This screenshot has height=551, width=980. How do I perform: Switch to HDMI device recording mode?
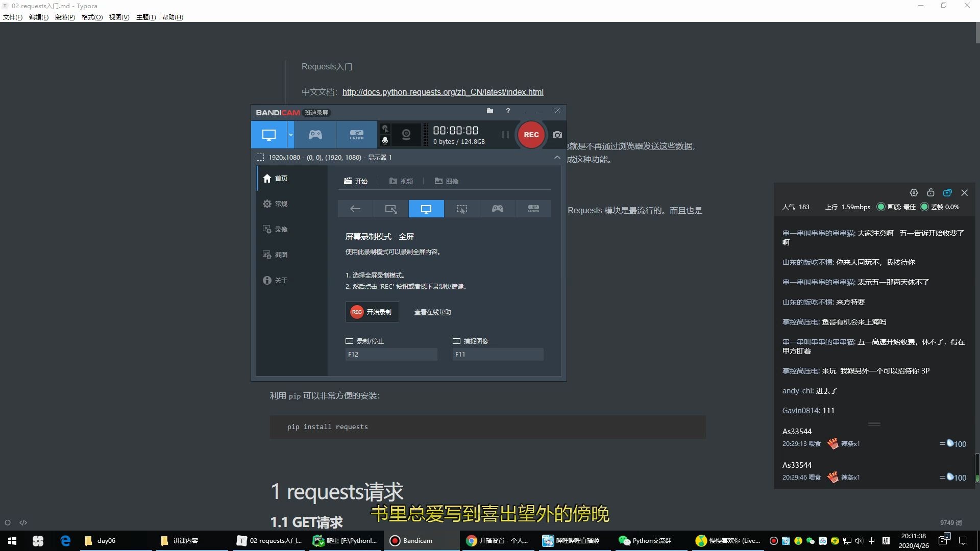point(356,134)
